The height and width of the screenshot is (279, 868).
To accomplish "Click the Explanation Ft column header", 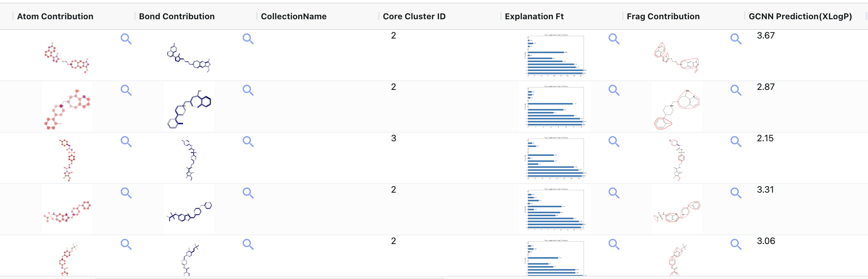I will point(534,16).
